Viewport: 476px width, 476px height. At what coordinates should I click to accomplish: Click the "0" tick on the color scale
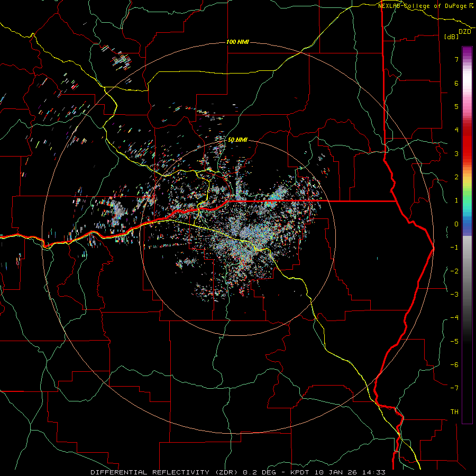click(456, 224)
